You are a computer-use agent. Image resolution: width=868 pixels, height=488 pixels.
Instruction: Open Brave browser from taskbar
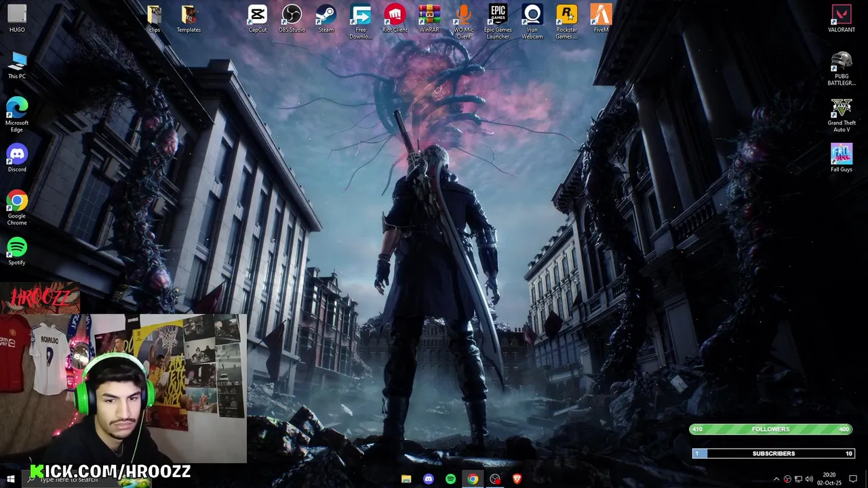point(517,479)
